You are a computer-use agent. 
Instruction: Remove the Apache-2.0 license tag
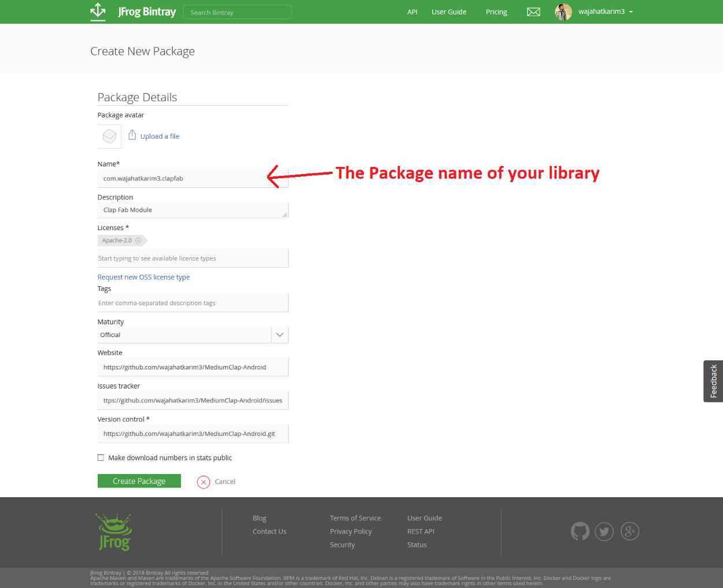coord(138,241)
